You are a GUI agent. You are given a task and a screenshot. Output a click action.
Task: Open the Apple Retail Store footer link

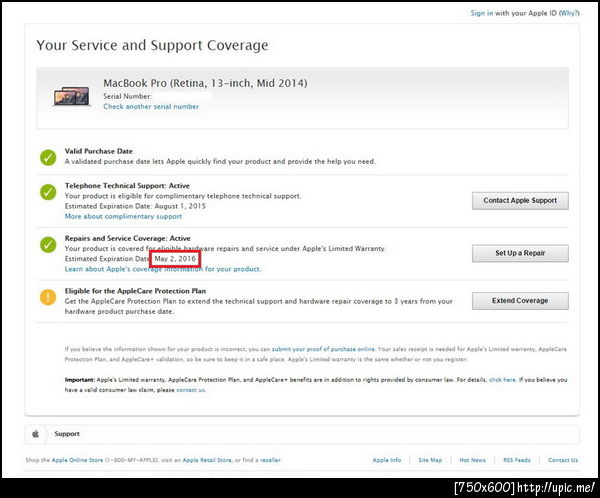click(207, 460)
